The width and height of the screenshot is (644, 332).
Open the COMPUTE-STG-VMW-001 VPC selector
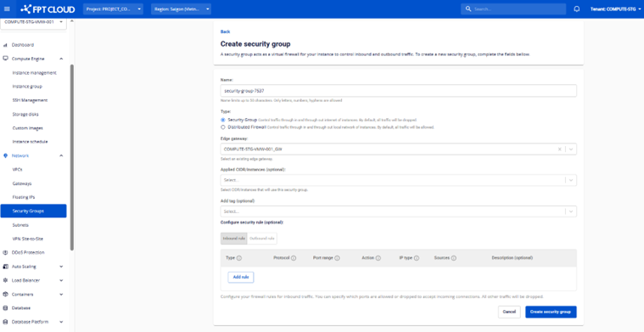click(33, 22)
